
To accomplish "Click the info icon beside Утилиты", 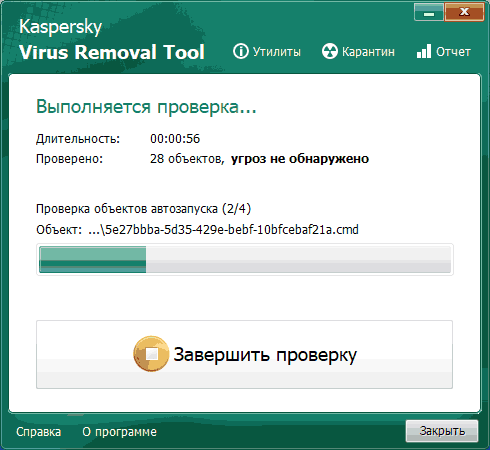I will pyautogui.click(x=241, y=52).
